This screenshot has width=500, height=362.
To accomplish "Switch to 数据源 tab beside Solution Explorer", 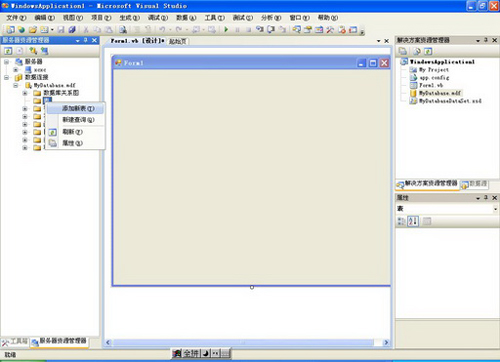I will coord(475,184).
